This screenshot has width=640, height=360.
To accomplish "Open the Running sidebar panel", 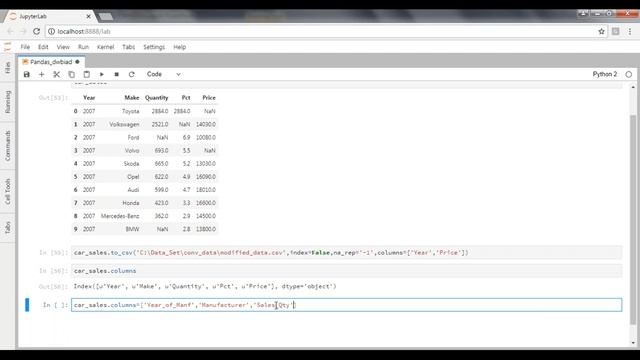I will pyautogui.click(x=8, y=102).
